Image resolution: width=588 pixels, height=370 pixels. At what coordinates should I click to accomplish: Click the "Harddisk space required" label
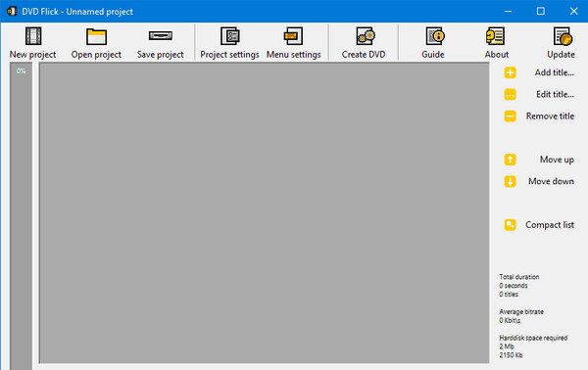point(533,338)
